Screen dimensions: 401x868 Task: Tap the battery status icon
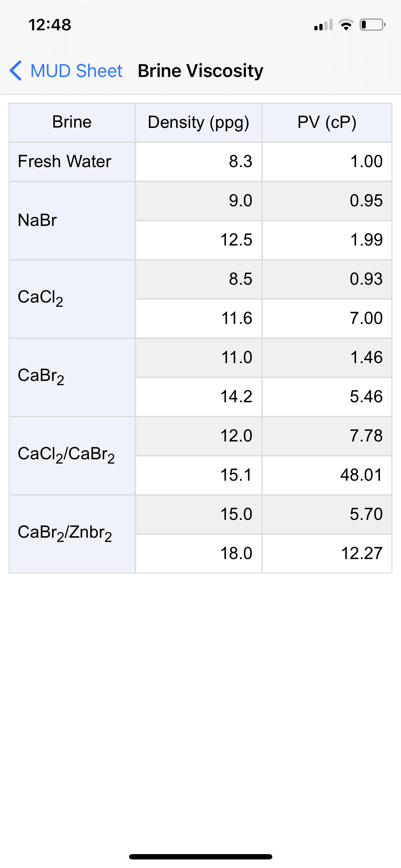372,25
